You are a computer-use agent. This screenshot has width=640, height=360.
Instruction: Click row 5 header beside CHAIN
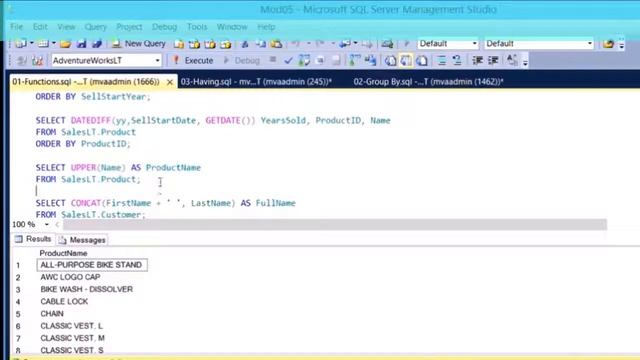18,314
